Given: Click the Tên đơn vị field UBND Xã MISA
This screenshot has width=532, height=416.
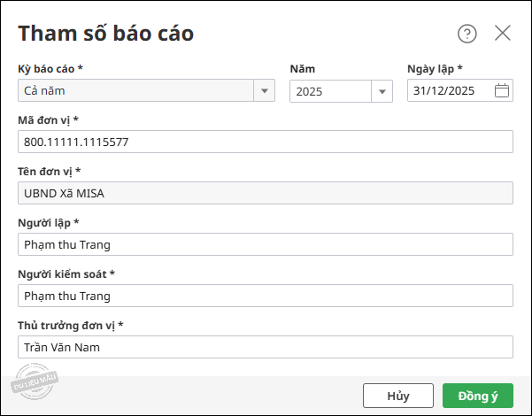Looking at the screenshot, I should click(x=266, y=193).
